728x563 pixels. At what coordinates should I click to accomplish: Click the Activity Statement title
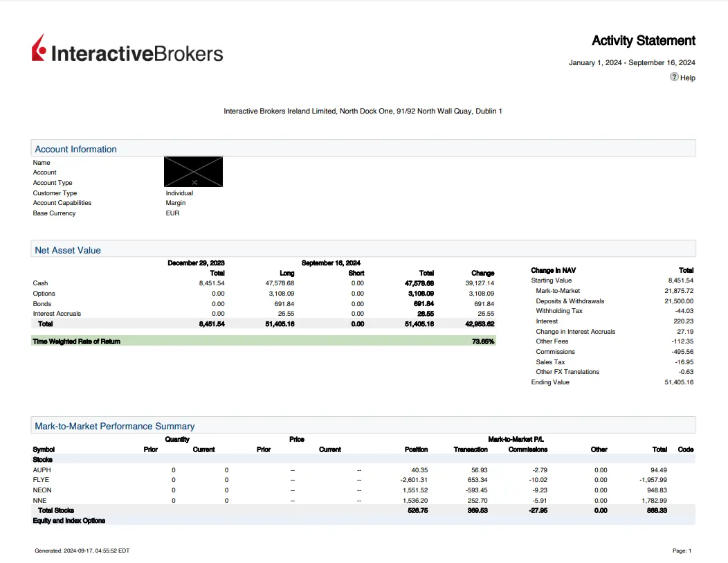pos(643,41)
